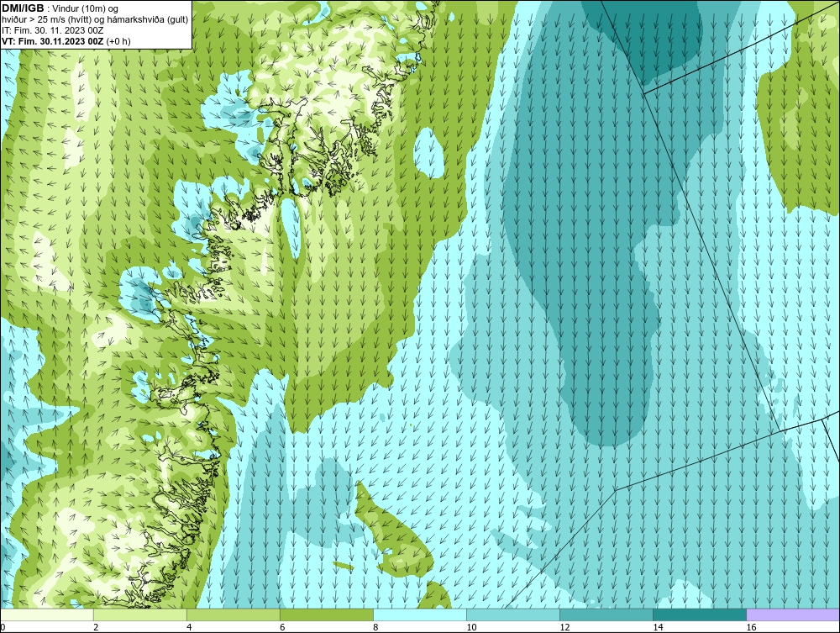Click the 0–2 m/s legend color swatch
This screenshot has height=633, width=840.
click(47, 615)
